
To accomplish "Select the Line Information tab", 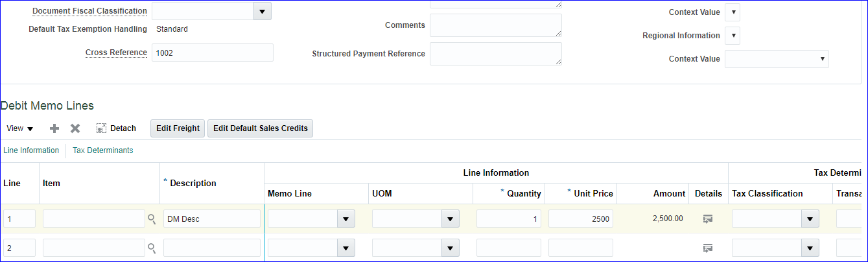I will click(31, 150).
